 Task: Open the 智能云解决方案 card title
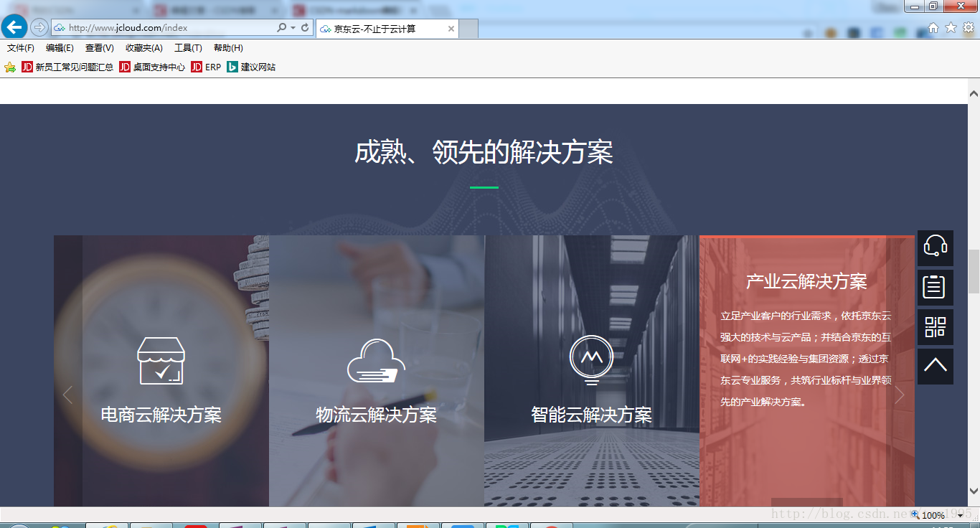(592, 415)
